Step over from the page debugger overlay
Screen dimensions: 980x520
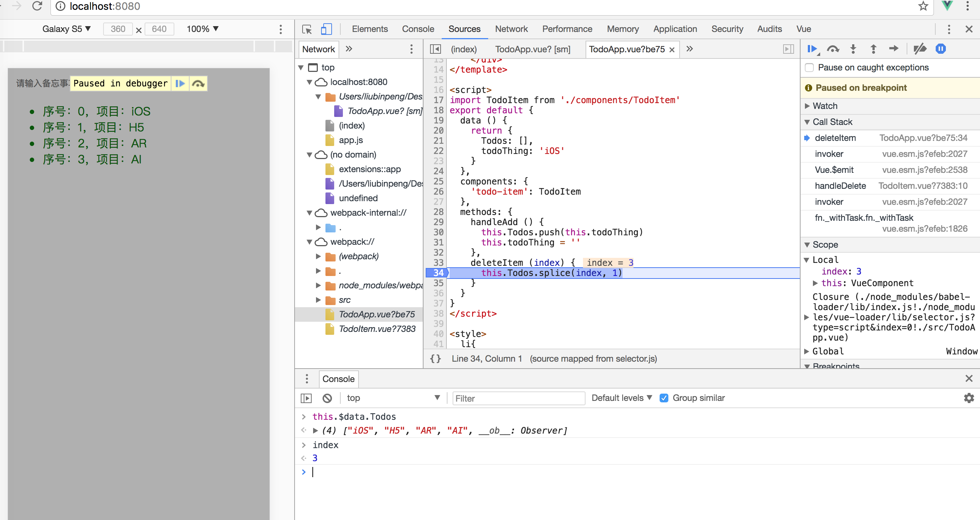coord(198,83)
